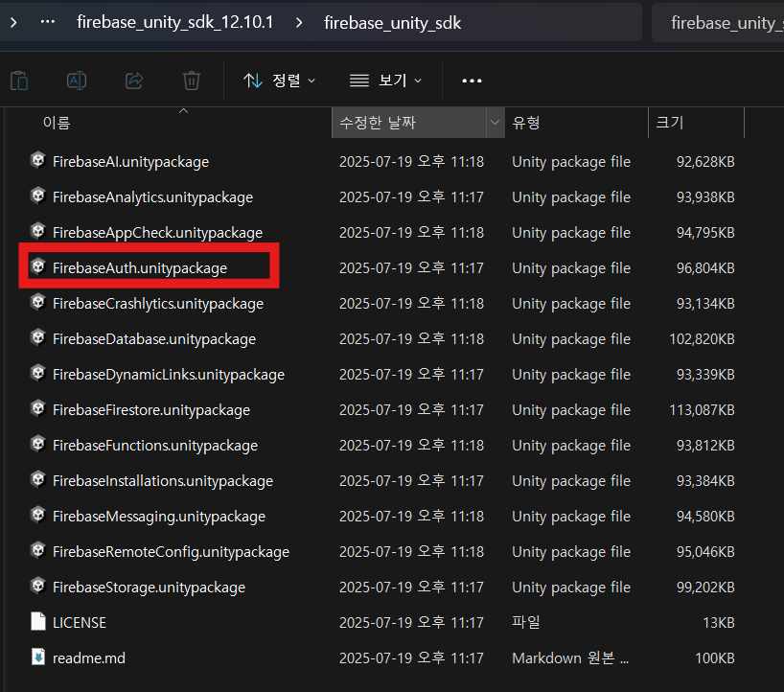
Task: Open the date modified column filter arrow
Action: pos(495,123)
